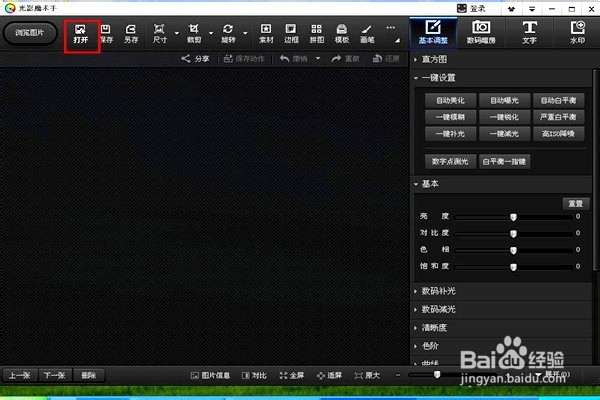The image size is (600, 400).
Task: Click the 分享 (Share) icon
Action: pos(195,59)
